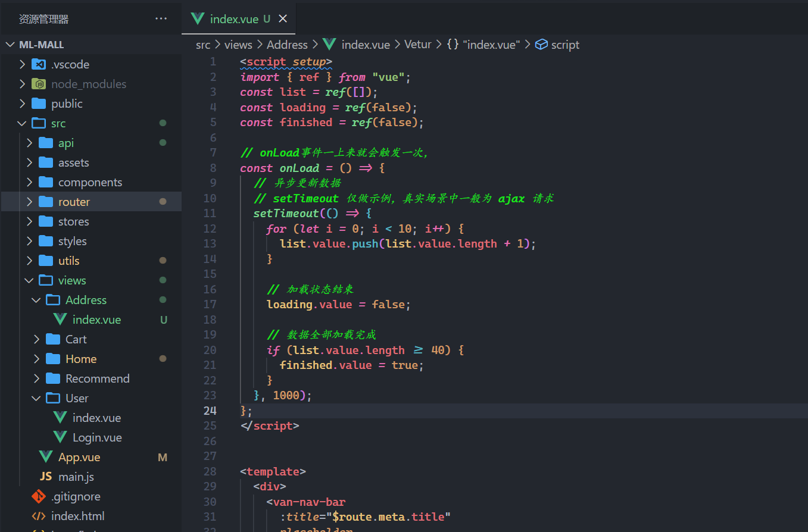Click the views open-folder icon
The width and height of the screenshot is (808, 532).
tap(46, 280)
